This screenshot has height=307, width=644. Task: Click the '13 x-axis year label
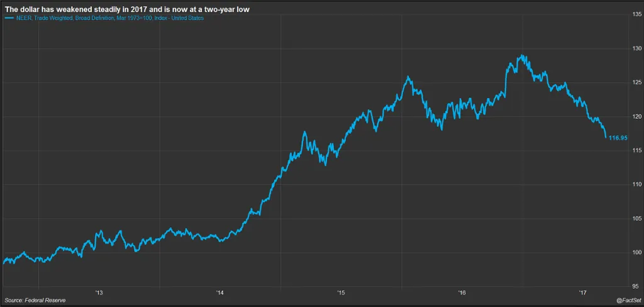99,293
